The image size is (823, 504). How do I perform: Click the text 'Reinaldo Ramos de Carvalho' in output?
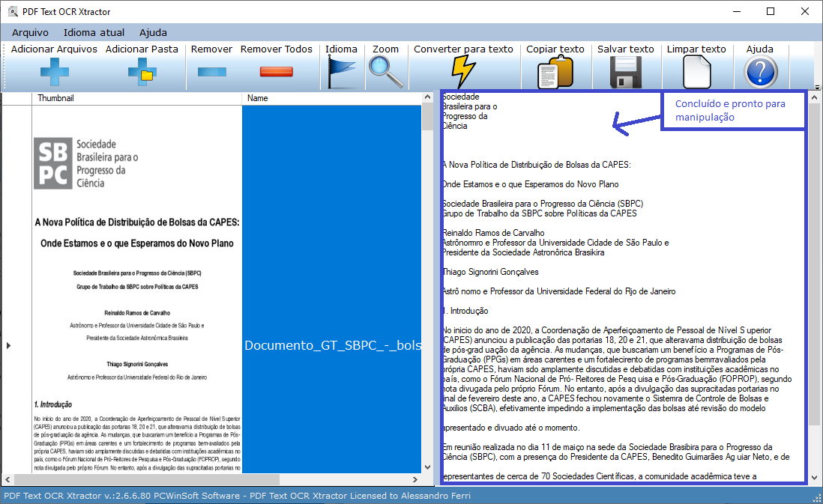(494, 233)
